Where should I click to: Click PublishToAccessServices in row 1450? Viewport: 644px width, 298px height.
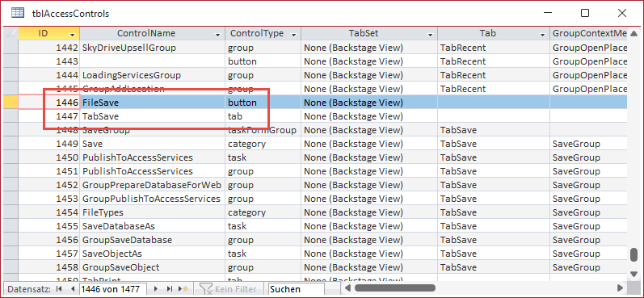tap(153, 157)
